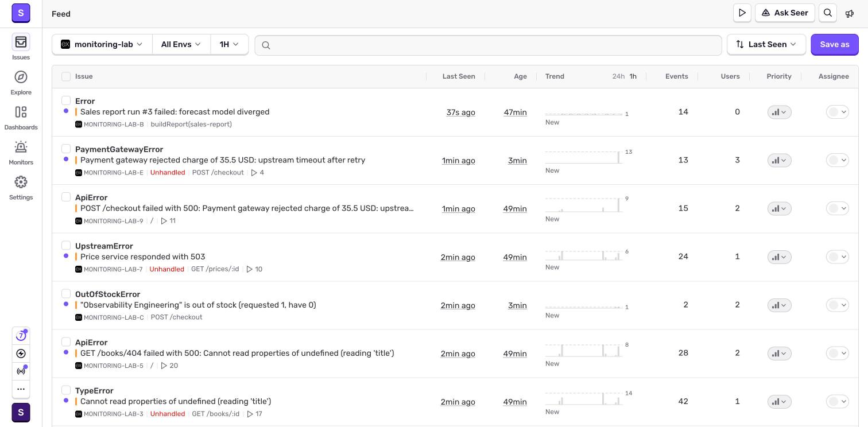Expand the monitoring-lab project dropdown
Viewport: 868px width, 427px height.
[102, 44]
